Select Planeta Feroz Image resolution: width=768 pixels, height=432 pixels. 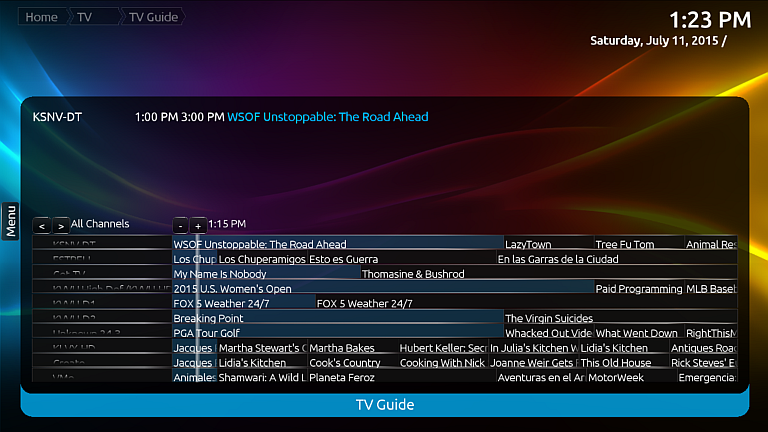point(402,377)
